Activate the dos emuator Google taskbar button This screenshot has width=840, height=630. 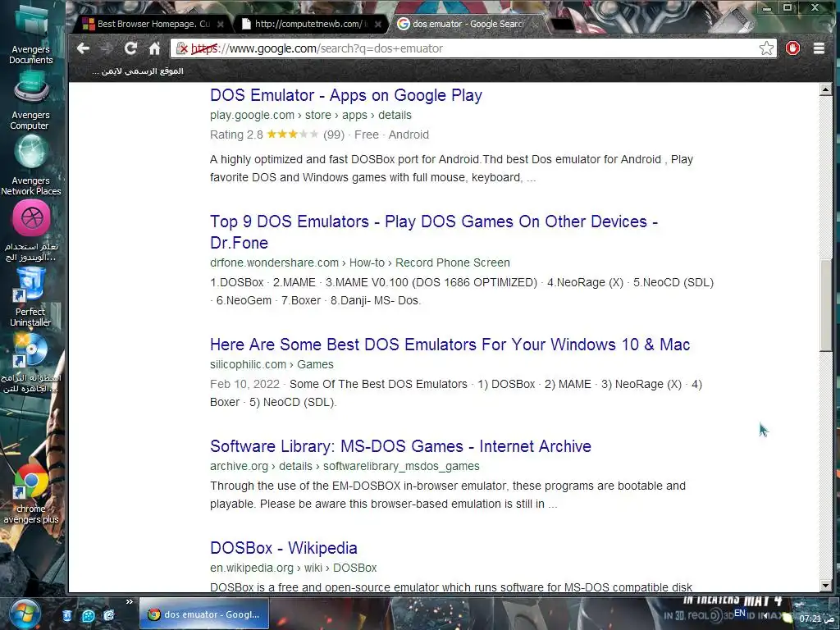tap(204, 614)
